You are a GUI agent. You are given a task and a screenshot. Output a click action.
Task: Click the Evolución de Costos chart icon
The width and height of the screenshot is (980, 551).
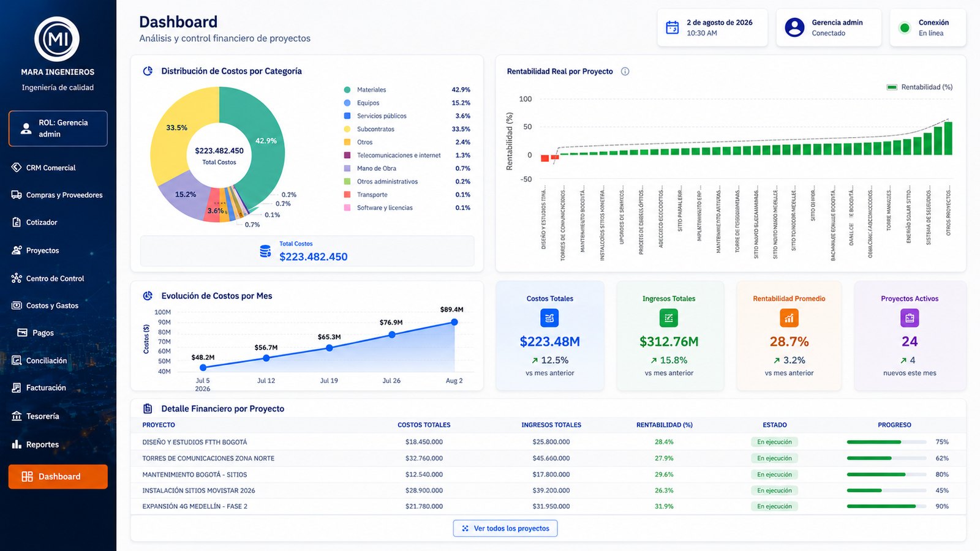click(x=148, y=296)
